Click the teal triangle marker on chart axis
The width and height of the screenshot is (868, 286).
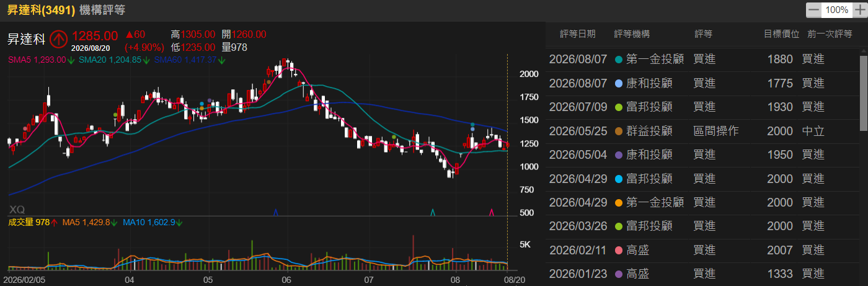coord(433,213)
